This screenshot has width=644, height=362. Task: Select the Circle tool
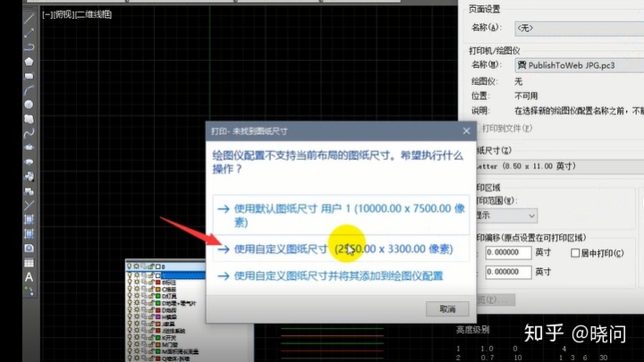click(29, 105)
